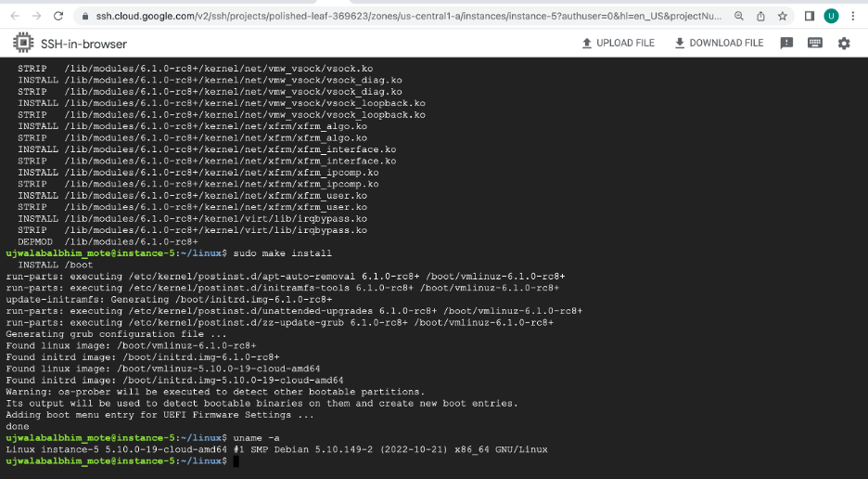
Task: Click 'STRIP /lib/modules/6.1.0-rc8+/kernel/net/vmw_vsock/vsock.ko' line
Action: [196, 69]
